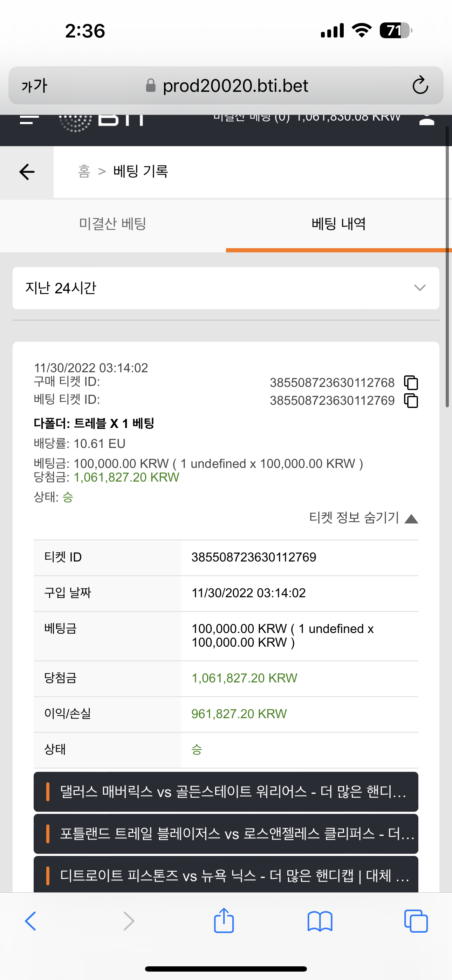This screenshot has height=980, width=452.
Task: Tap the back arrow beside the breadcrumb
Action: [27, 172]
